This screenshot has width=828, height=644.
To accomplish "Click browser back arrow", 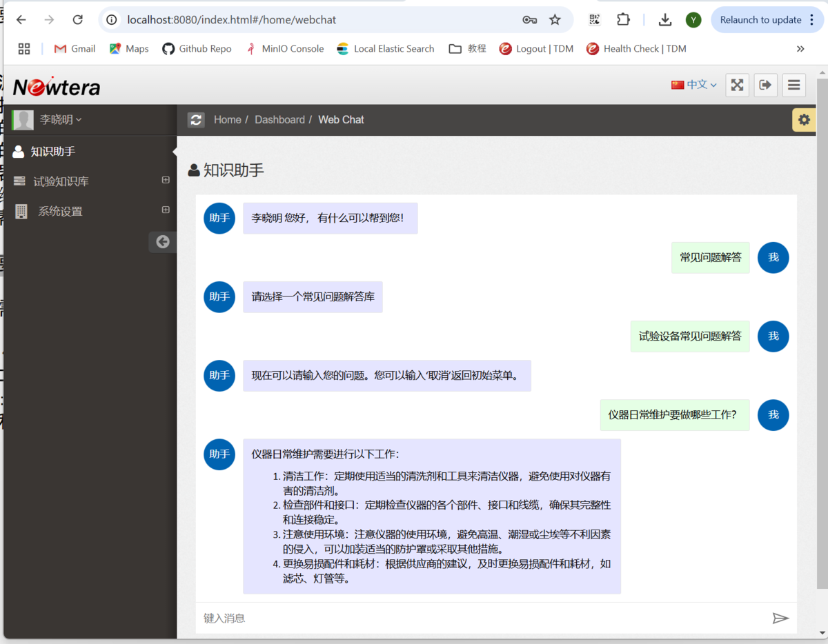I will tap(21, 20).
